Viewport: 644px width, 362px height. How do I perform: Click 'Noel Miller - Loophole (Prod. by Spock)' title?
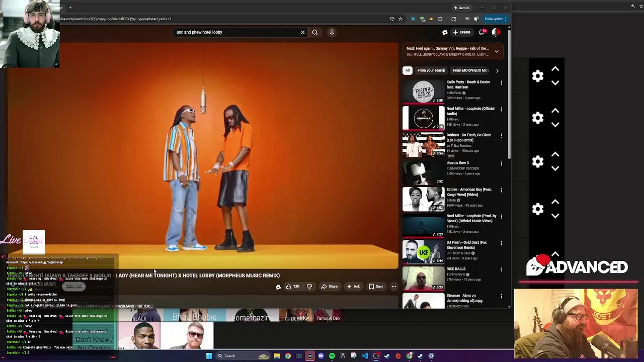(x=471, y=218)
